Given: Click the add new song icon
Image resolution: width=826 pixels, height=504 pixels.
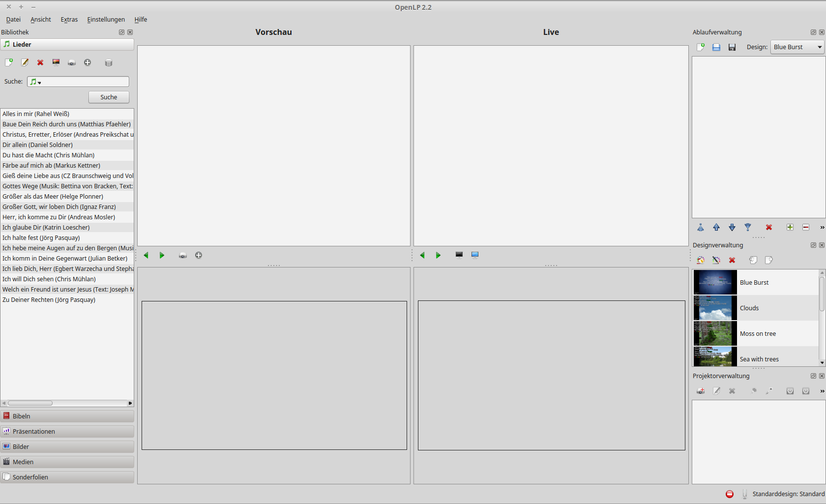Looking at the screenshot, I should coord(9,62).
